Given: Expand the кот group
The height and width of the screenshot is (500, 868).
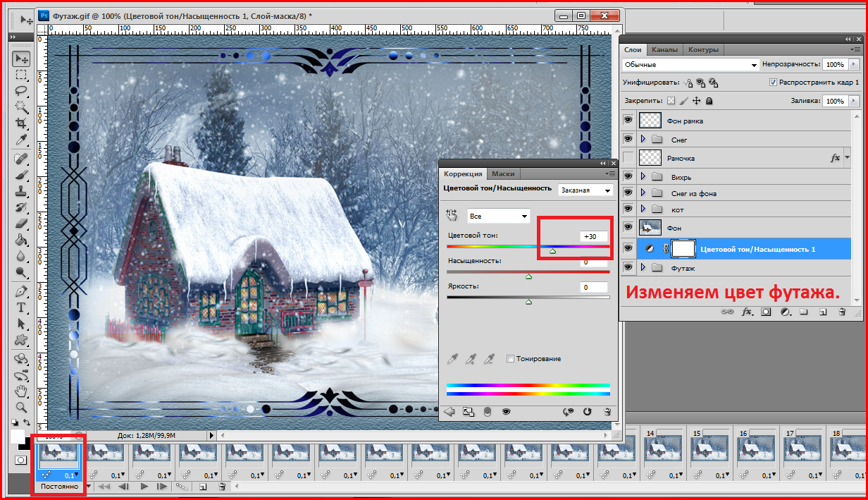Looking at the screenshot, I should coord(643,209).
